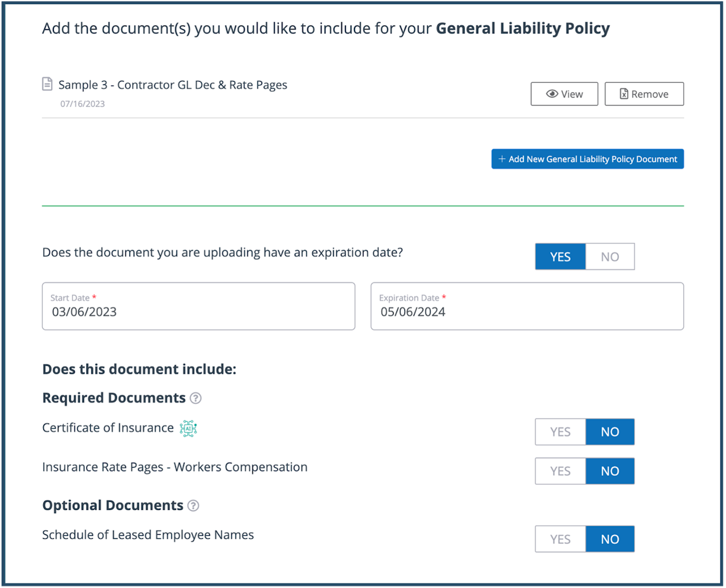The height and width of the screenshot is (588, 726).
Task: Click the AI icon next to Certificate of Insurance
Action: tap(188, 429)
